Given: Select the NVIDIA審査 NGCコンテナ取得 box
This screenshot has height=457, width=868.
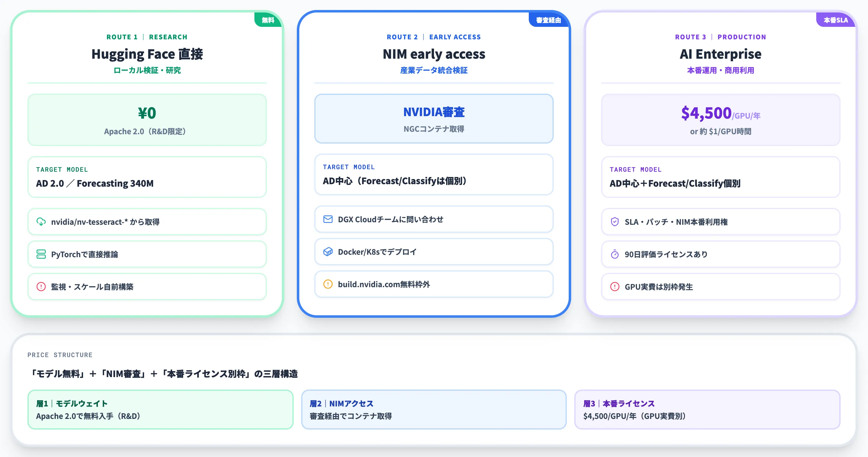Looking at the screenshot, I should pyautogui.click(x=434, y=118).
